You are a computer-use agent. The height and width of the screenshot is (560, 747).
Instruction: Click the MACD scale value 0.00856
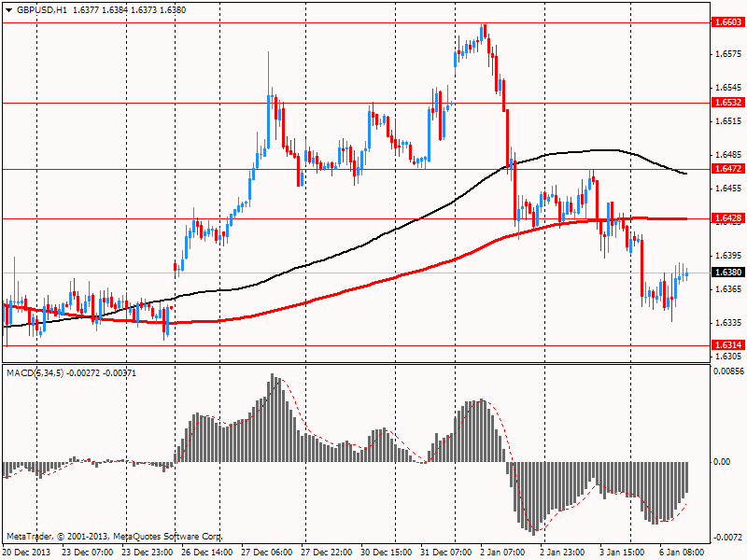729,371
